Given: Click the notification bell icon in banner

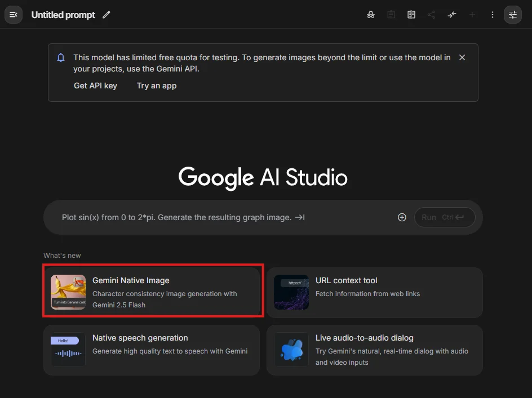Looking at the screenshot, I should (x=61, y=57).
